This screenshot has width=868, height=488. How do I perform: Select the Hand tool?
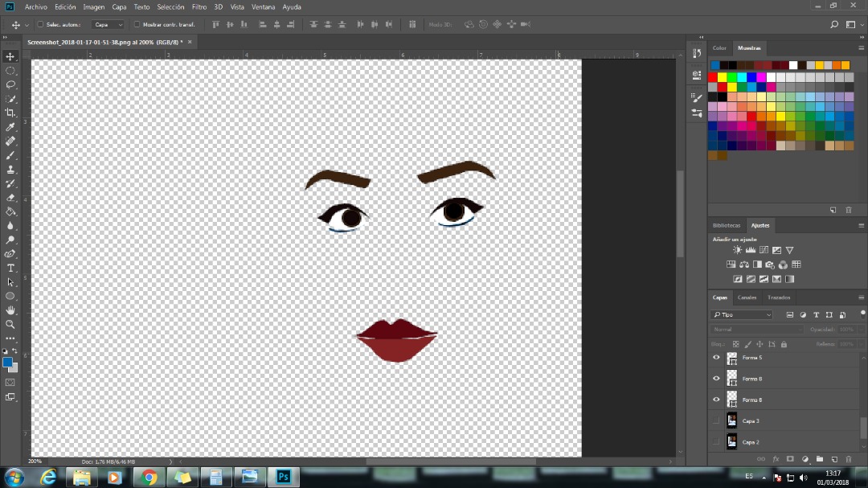[x=10, y=310]
